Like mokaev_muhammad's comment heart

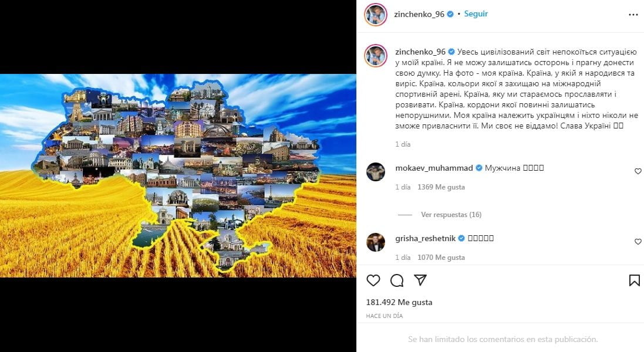click(x=638, y=171)
